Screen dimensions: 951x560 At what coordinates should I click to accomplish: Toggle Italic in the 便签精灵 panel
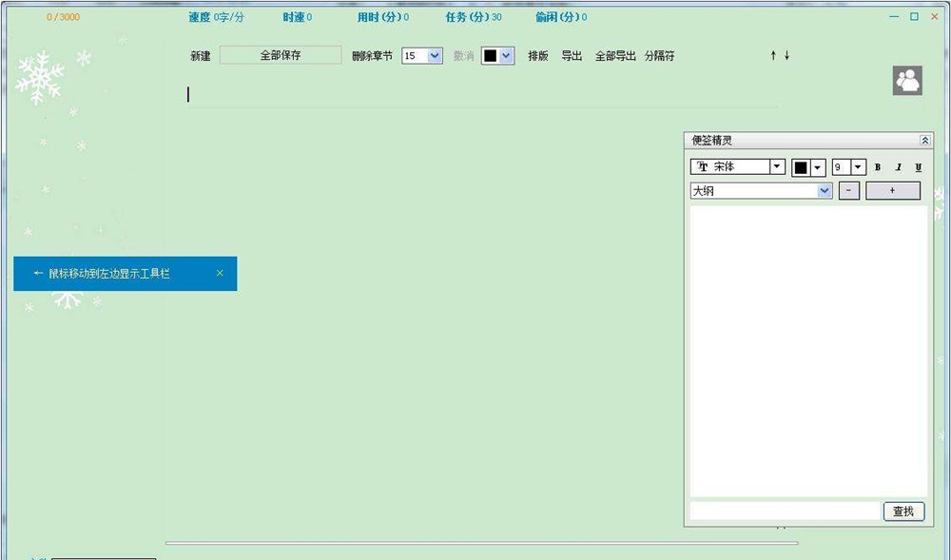(x=898, y=166)
